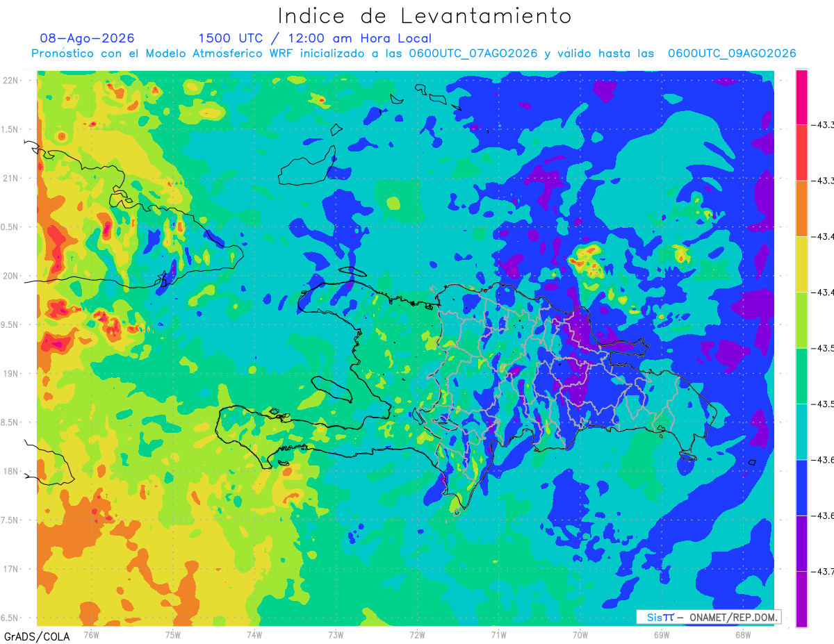834x644 pixels.
Task: Click the '-43.7' legend value label
Action: click(824, 572)
